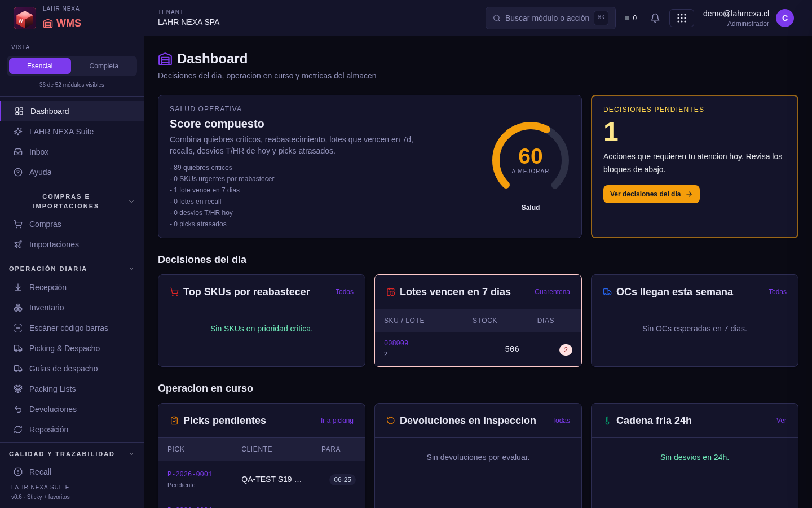Click Todas link in Devoluciones en inspeccion
The height and width of the screenshot is (508, 812).
561,421
